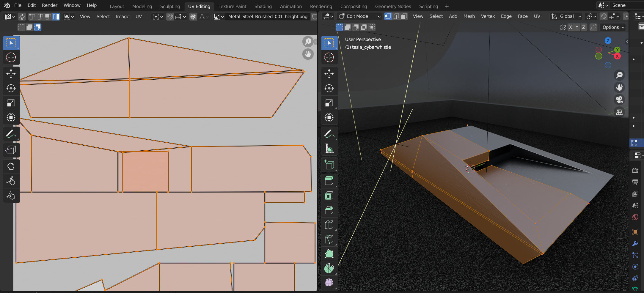Select the Poly Build tool
644x293 pixels.
pos(329,254)
